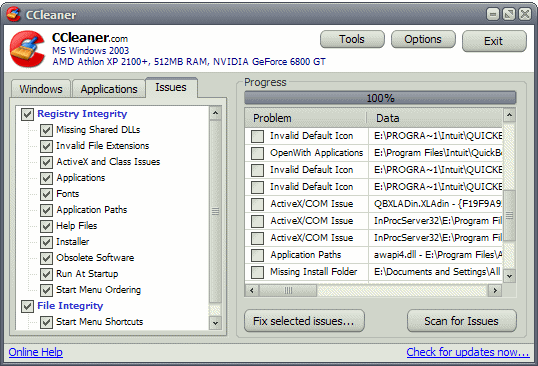Click left tree scrollbar up arrow
Screen dimensions: 538x366
[215, 113]
